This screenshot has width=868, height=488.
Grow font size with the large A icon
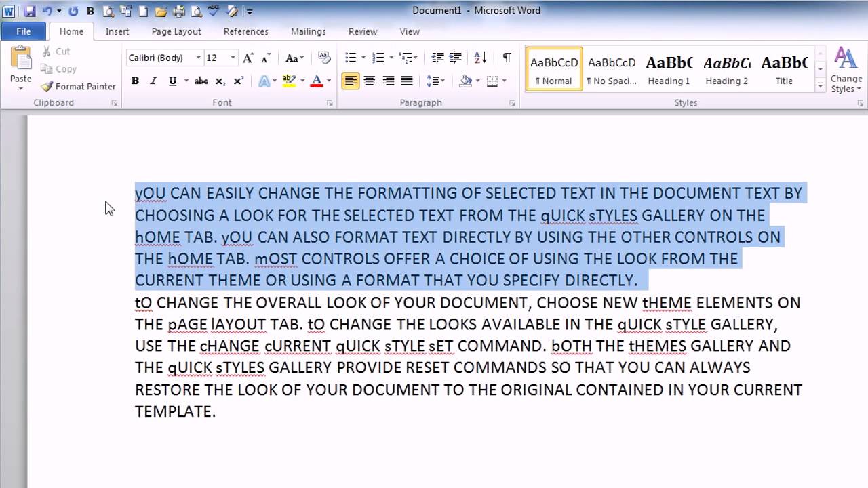point(248,58)
